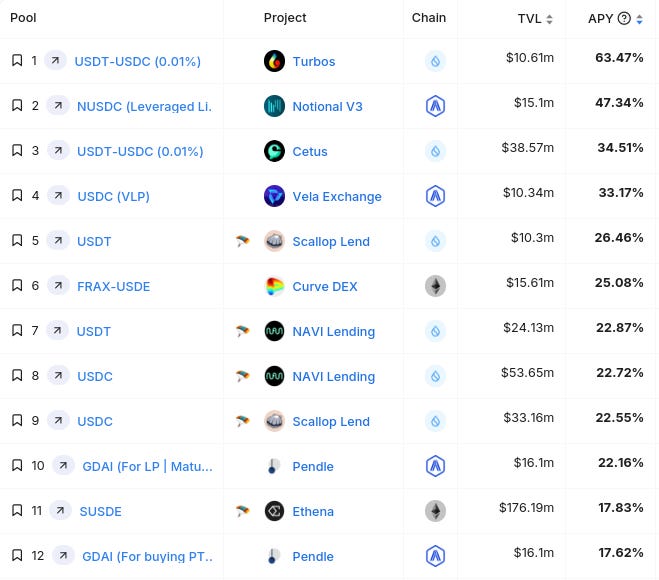659x580 pixels.
Task: Click the Cetus project logo
Action: pos(274,151)
